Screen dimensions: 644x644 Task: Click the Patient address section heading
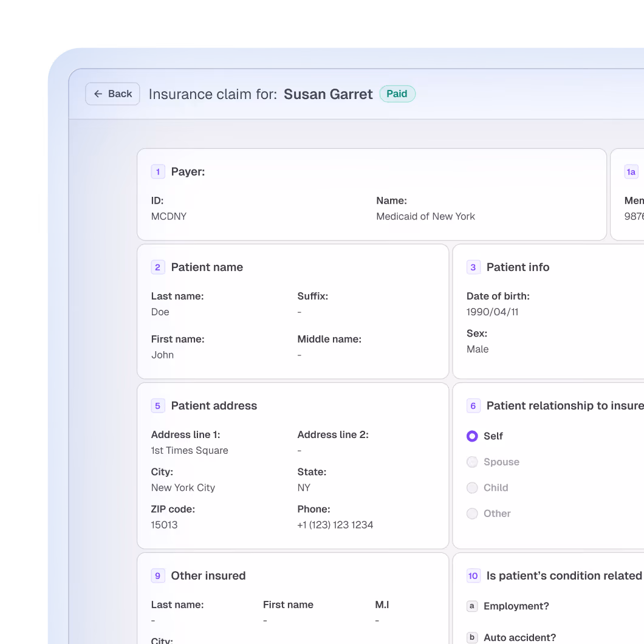(214, 406)
